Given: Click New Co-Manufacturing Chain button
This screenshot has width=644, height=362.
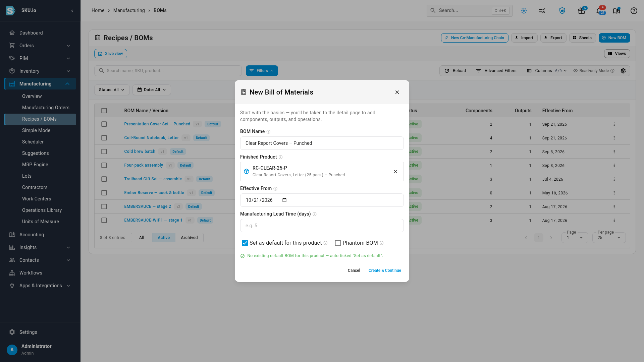Looking at the screenshot, I should (x=474, y=38).
